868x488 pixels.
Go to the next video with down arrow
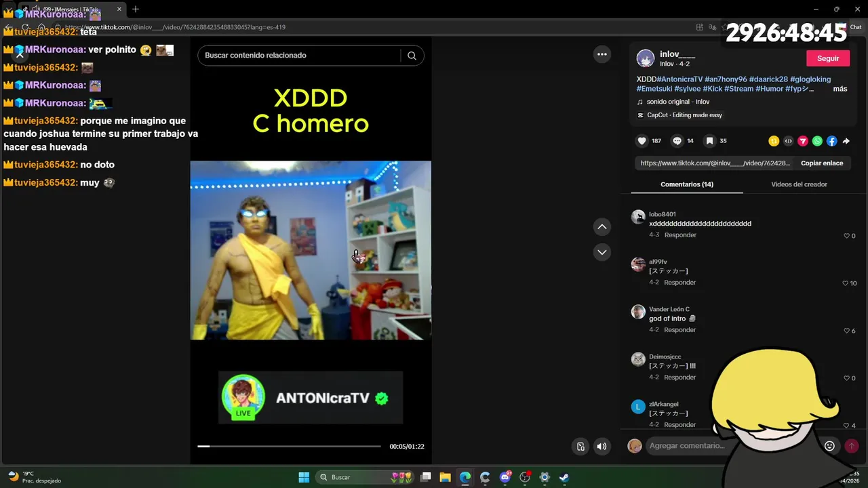[x=601, y=252]
